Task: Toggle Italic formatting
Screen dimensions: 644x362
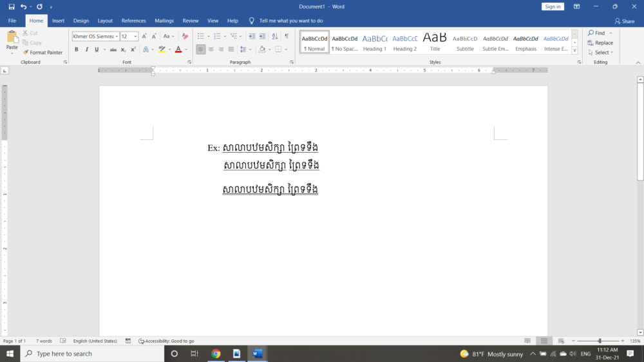Action: [x=86, y=50]
